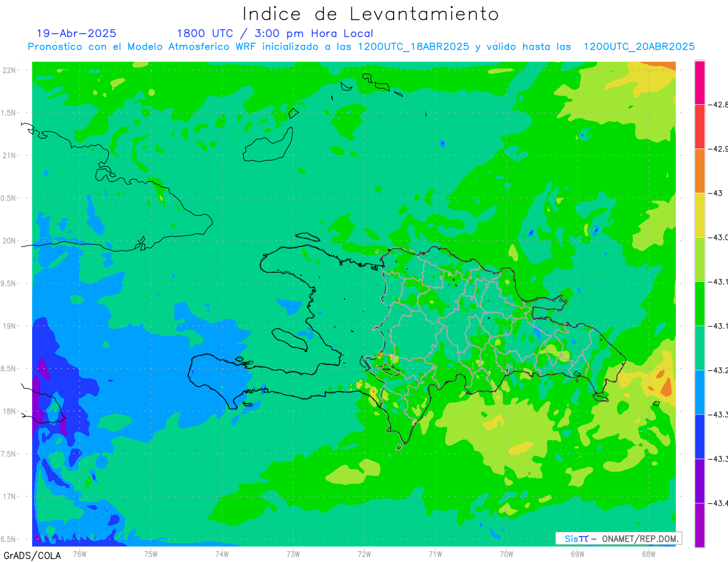Click the magenta swatch in the color scale
The image size is (728, 562).
(x=699, y=82)
